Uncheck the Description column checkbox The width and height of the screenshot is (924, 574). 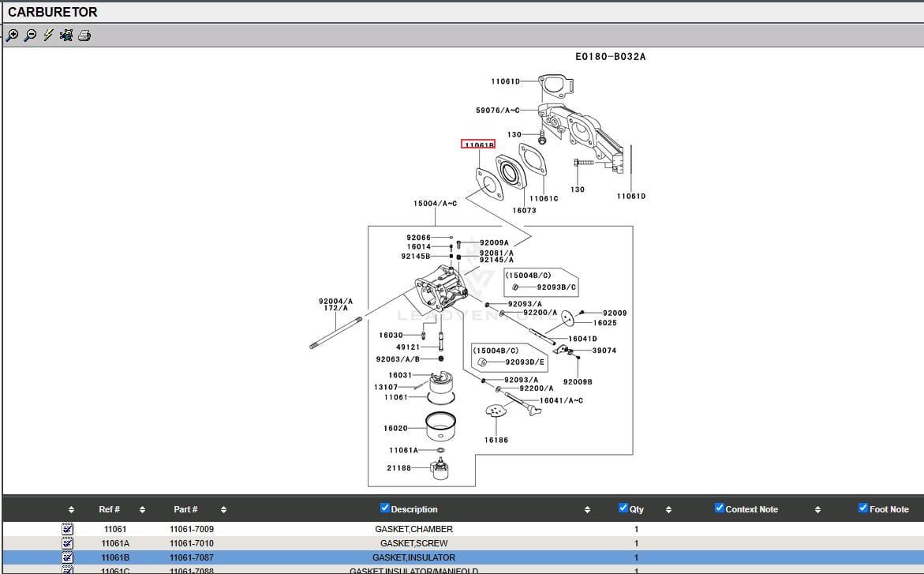385,508
